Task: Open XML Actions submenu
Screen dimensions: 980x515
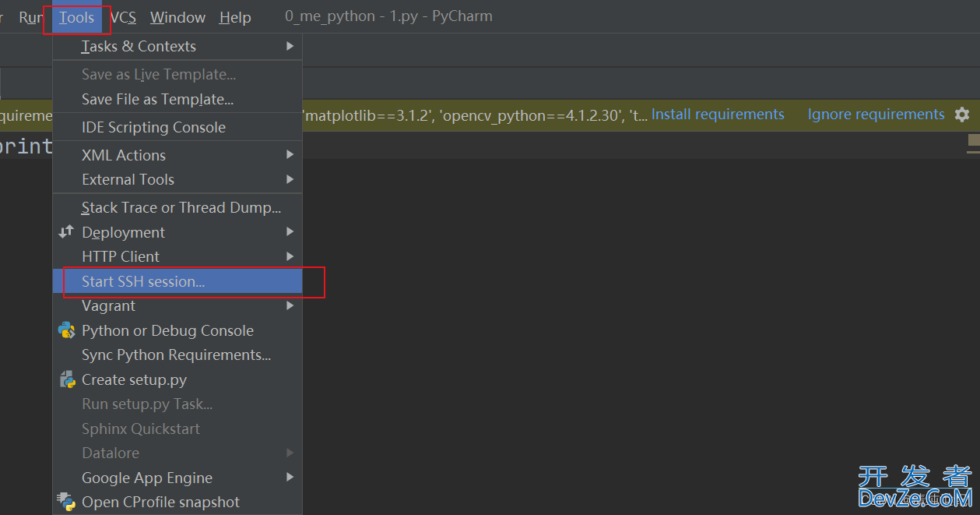Action: (x=177, y=155)
